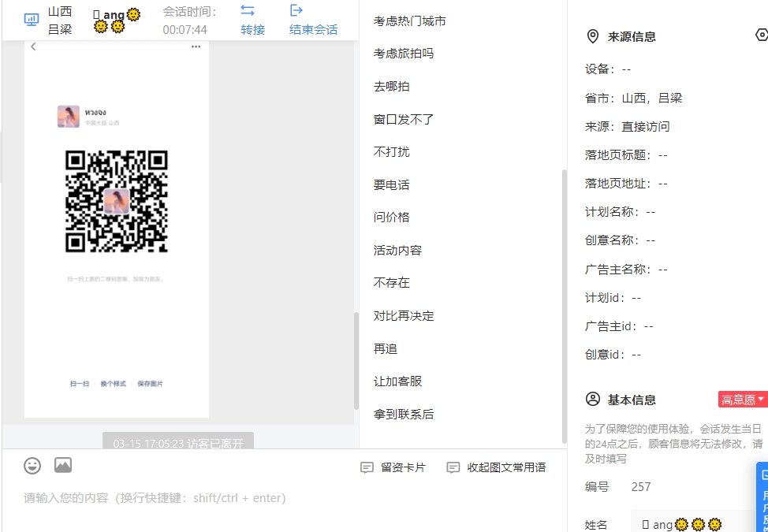Screen dimensions: 768x532
Task: Click the 编号 257 value
Action: tap(640, 487)
